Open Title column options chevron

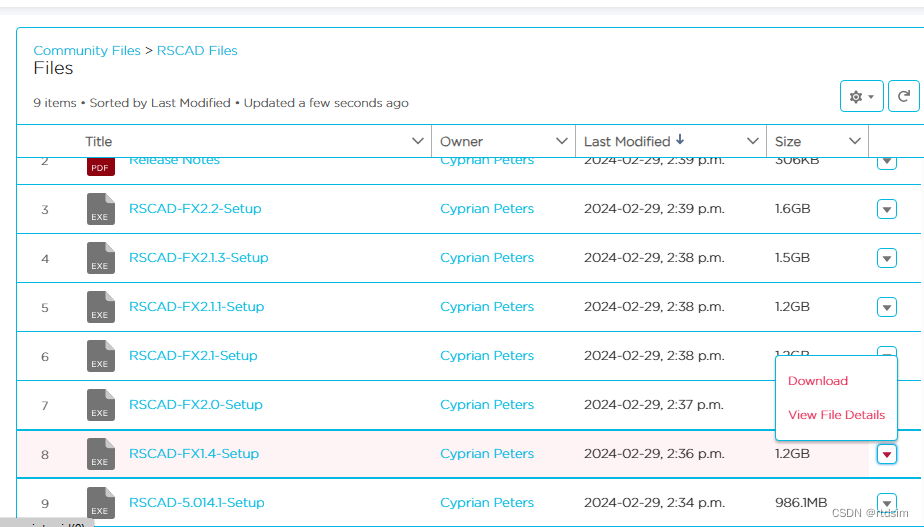417,141
